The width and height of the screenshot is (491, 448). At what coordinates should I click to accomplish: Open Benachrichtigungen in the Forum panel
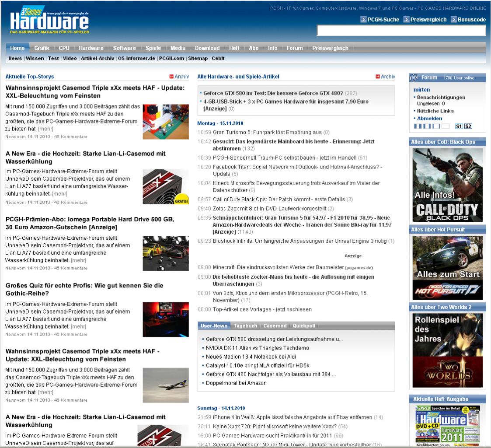(441, 98)
